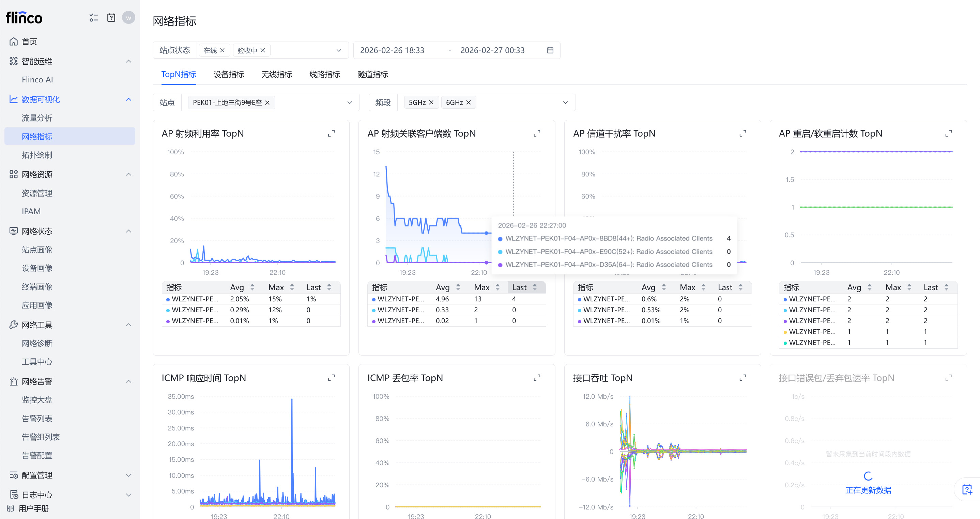The width and height of the screenshot is (980, 519).
Task: Remove the PEK01-上地三街9号E座 site tag
Action: click(x=267, y=103)
